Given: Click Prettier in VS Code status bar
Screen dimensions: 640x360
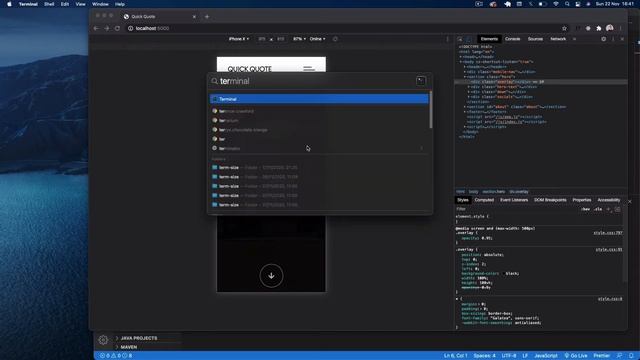Looking at the screenshot, I should click(602, 356).
